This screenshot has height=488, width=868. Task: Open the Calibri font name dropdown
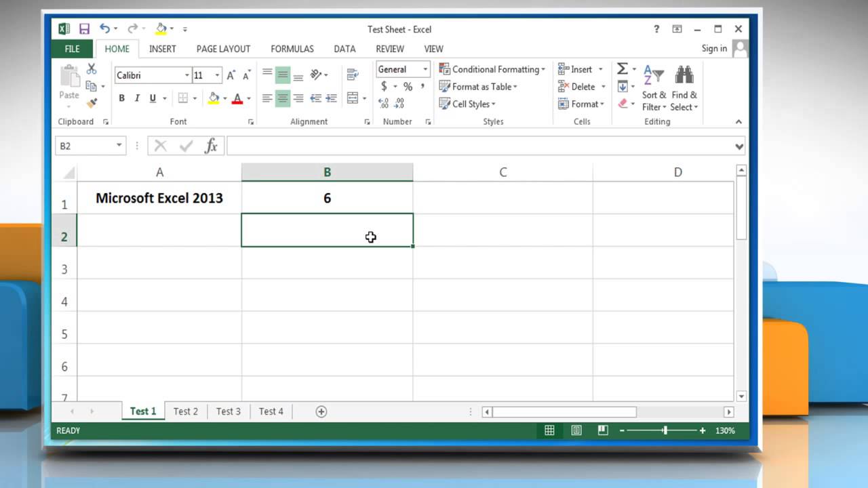(x=187, y=75)
